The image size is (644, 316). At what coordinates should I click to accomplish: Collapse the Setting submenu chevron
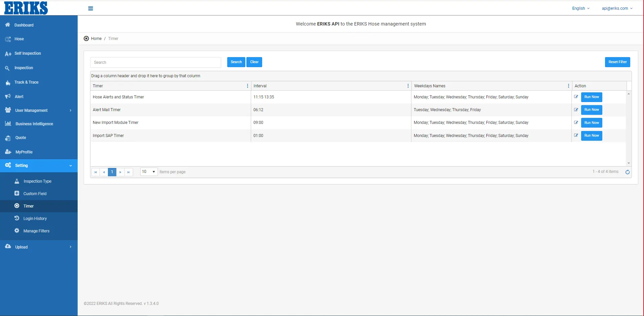[71, 166]
